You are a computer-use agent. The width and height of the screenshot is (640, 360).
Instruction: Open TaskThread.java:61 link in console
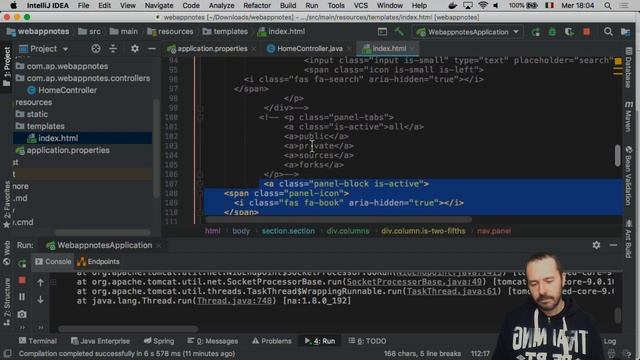tap(452, 291)
